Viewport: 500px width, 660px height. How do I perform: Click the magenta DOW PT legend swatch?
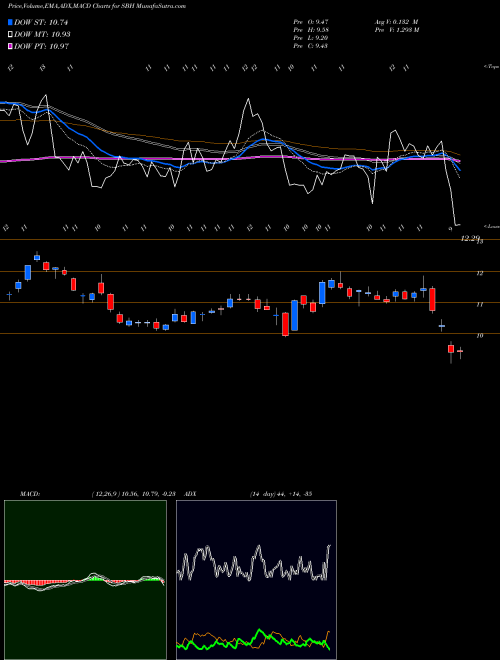pos(11,46)
